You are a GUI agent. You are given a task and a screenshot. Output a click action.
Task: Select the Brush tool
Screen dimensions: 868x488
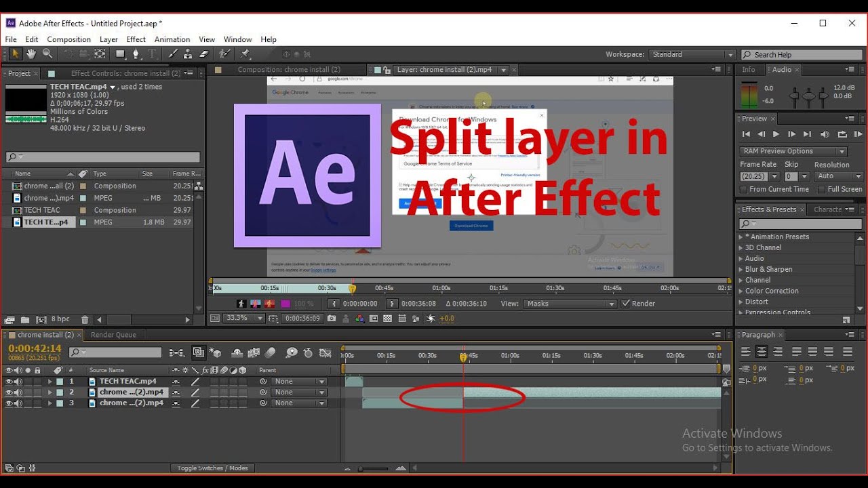(x=173, y=54)
